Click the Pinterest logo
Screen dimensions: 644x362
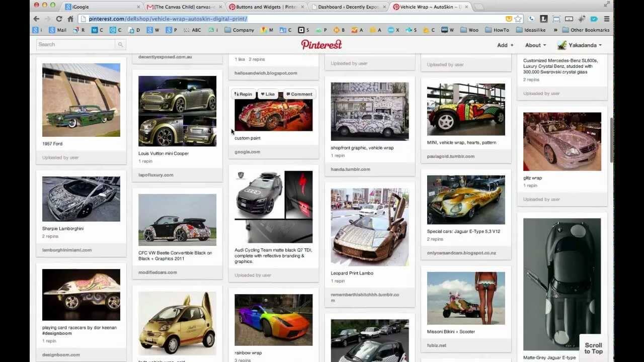tap(321, 44)
